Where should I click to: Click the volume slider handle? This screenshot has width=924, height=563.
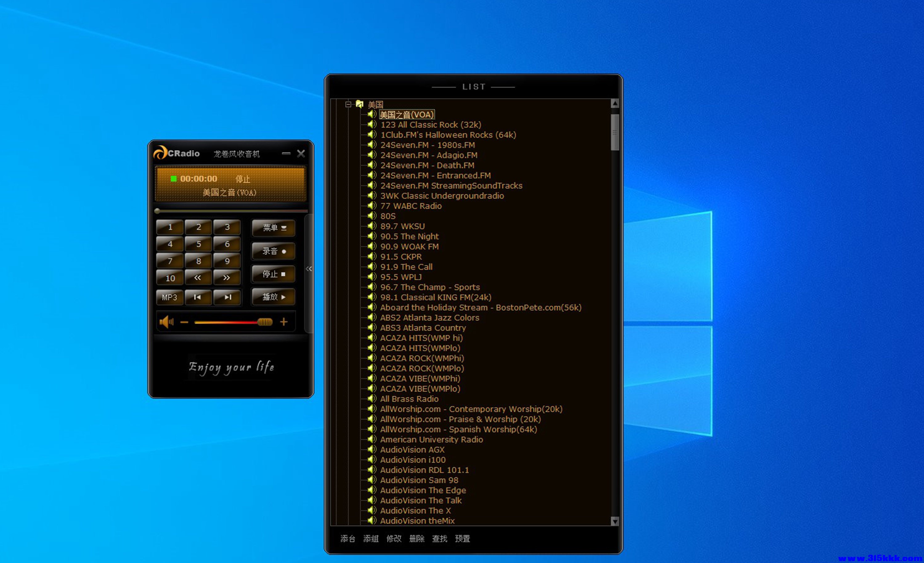click(265, 322)
